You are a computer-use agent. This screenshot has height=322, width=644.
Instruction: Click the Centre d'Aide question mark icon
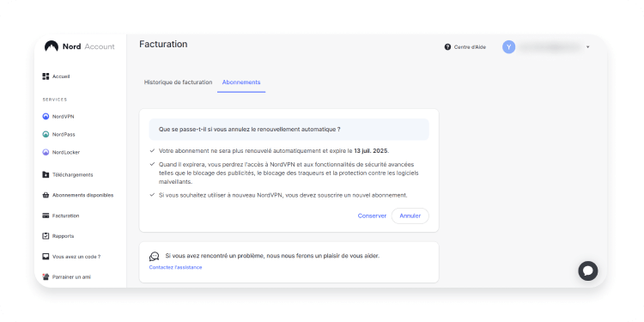click(x=447, y=47)
